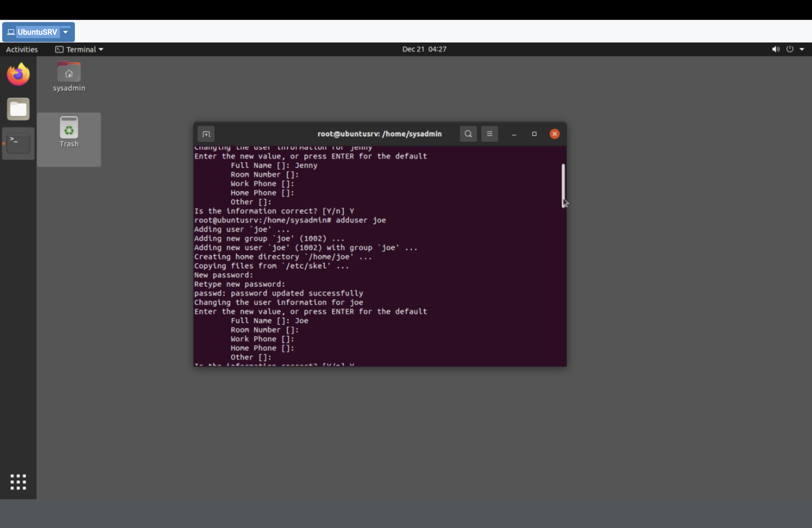
Task: Launch Firefox from the dock
Action: [x=18, y=74]
